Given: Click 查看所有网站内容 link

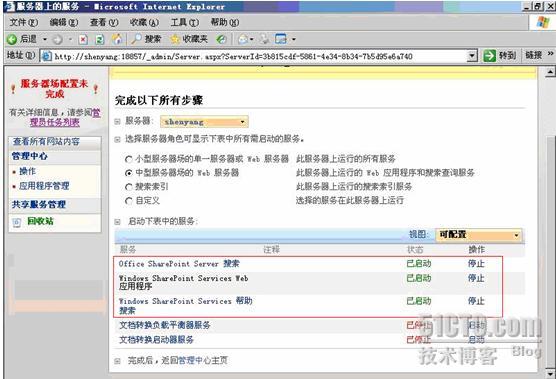Looking at the screenshot, I should (46, 142).
